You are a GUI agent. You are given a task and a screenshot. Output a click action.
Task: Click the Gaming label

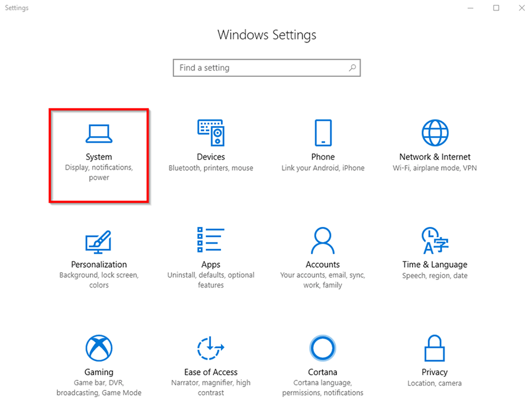point(99,372)
